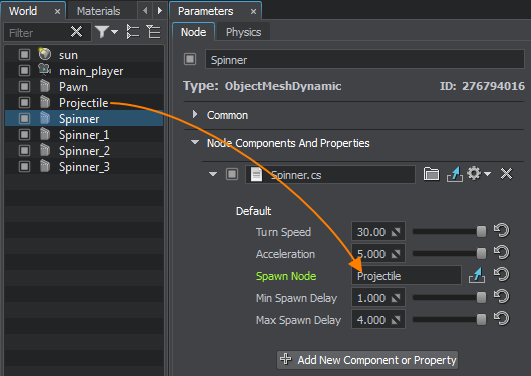Switch to the Materials tab
531x376 pixels.
click(x=98, y=11)
